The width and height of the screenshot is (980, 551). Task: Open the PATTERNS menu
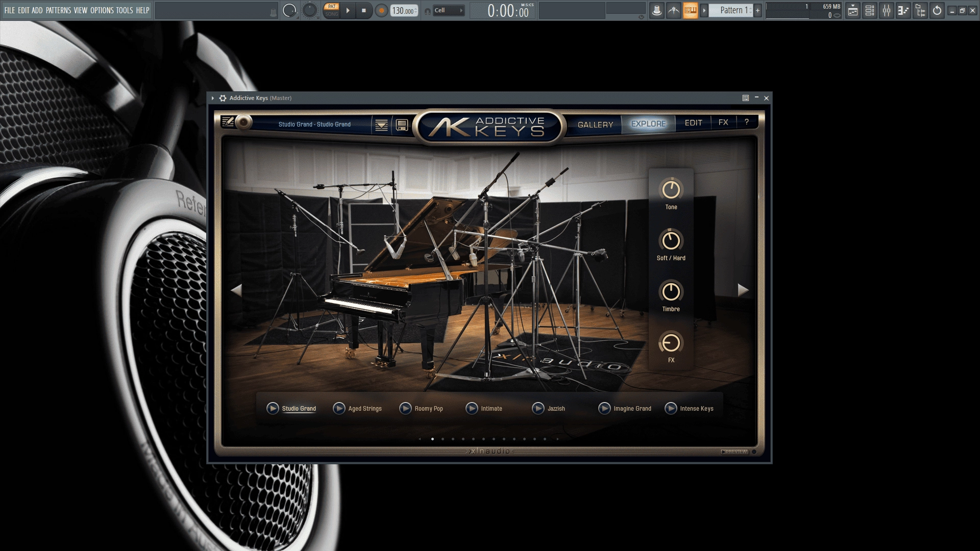pyautogui.click(x=58, y=10)
